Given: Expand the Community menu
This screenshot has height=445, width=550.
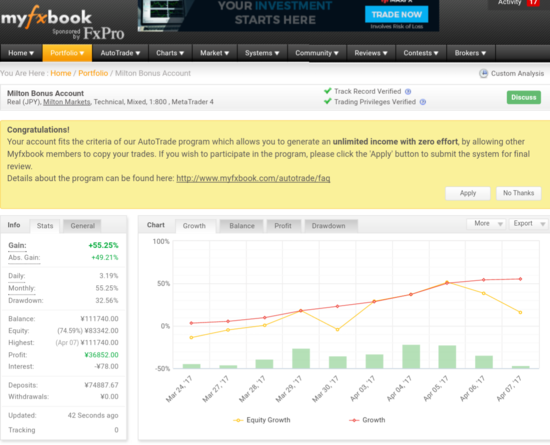Looking at the screenshot, I should click(x=317, y=53).
